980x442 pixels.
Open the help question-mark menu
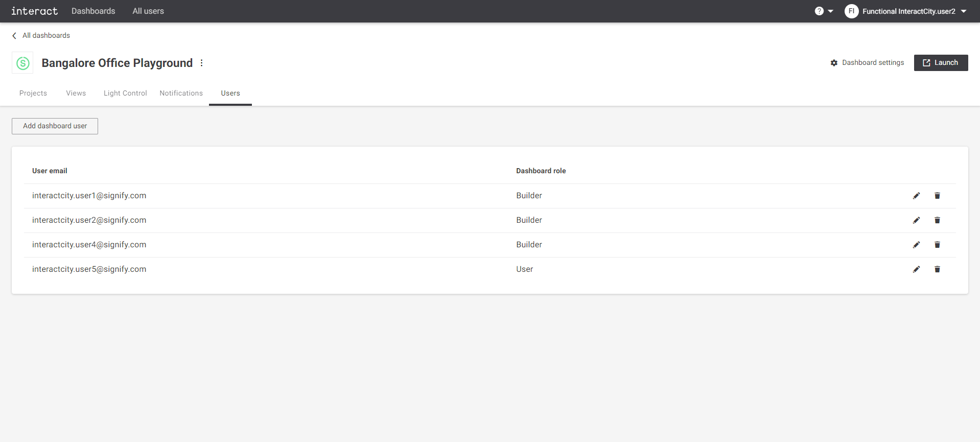[x=824, y=11]
